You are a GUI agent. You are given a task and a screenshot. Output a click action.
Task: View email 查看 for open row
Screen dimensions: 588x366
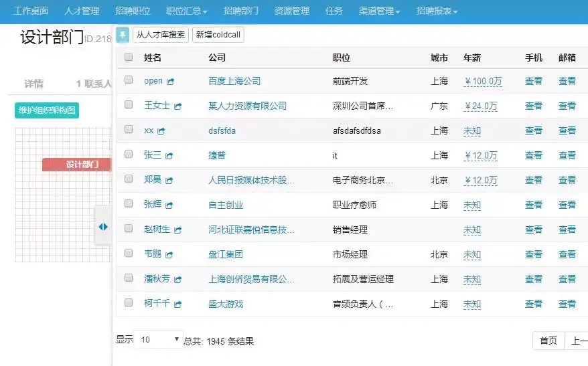(x=567, y=81)
